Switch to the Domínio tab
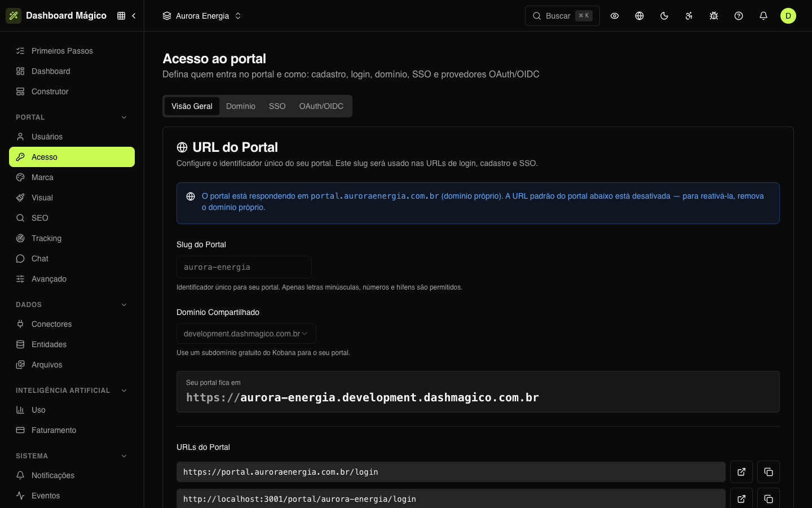Screen dimensions: 812x508 (x=241, y=106)
